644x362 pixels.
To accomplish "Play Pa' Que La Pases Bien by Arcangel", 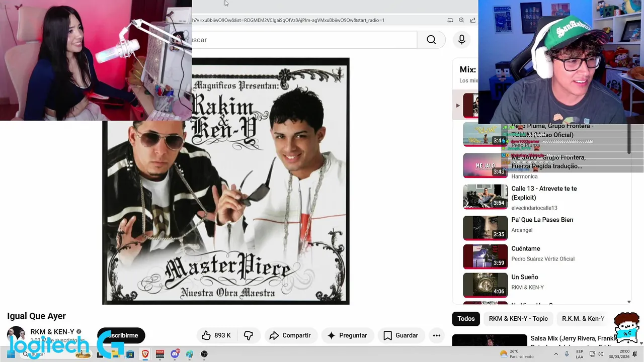I will click(x=542, y=220).
